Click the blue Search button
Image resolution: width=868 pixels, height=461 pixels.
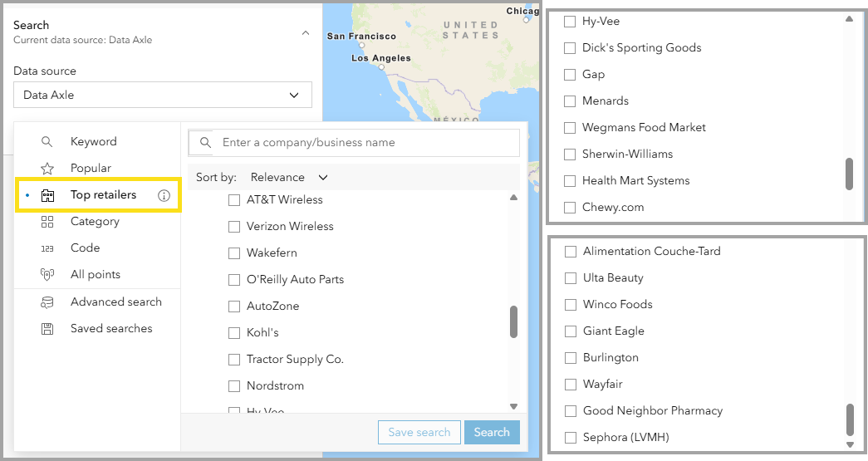(492, 432)
